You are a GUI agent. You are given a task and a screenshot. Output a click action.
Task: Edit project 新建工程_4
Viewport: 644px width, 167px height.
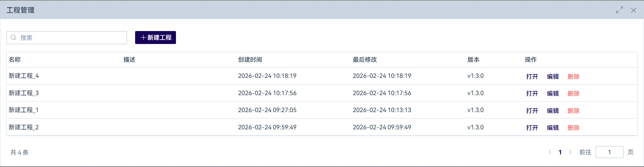tap(553, 76)
